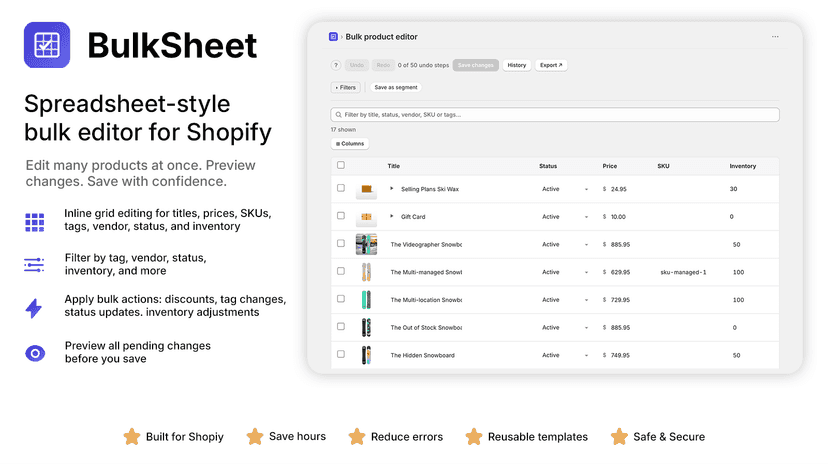
Task: Click the BulkSheet app logo icon
Action: pos(46,45)
